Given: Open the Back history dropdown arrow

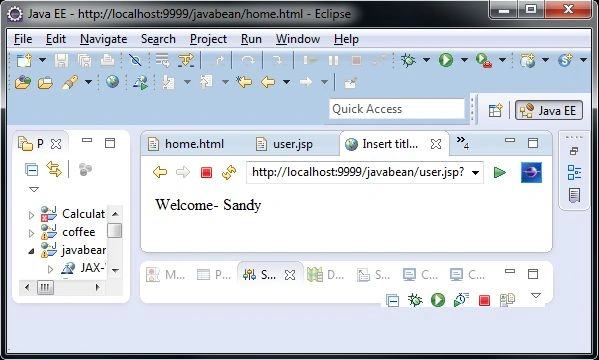Looking at the screenshot, I should tap(286, 82).
